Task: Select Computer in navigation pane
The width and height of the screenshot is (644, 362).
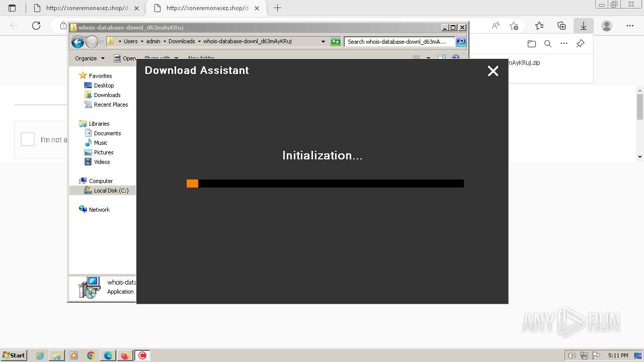Action: click(x=101, y=181)
